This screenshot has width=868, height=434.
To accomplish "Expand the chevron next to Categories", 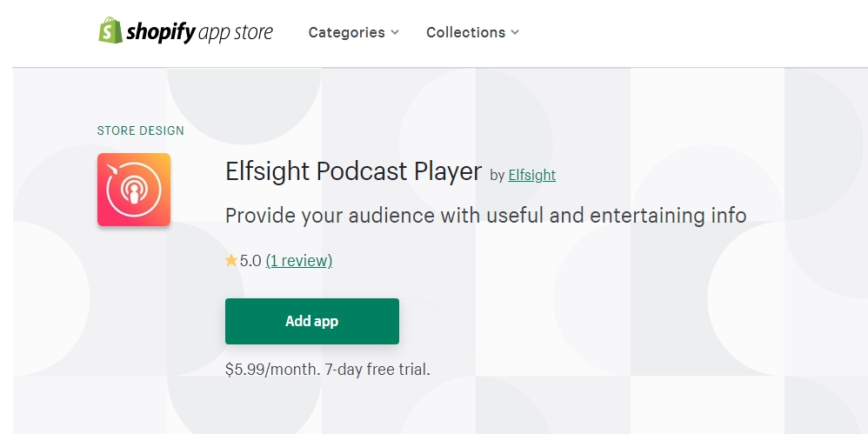I will [395, 33].
